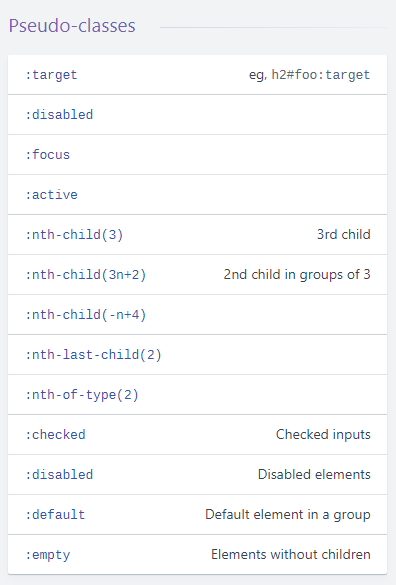Click '2nd child in groups of 3' description

tap(297, 274)
